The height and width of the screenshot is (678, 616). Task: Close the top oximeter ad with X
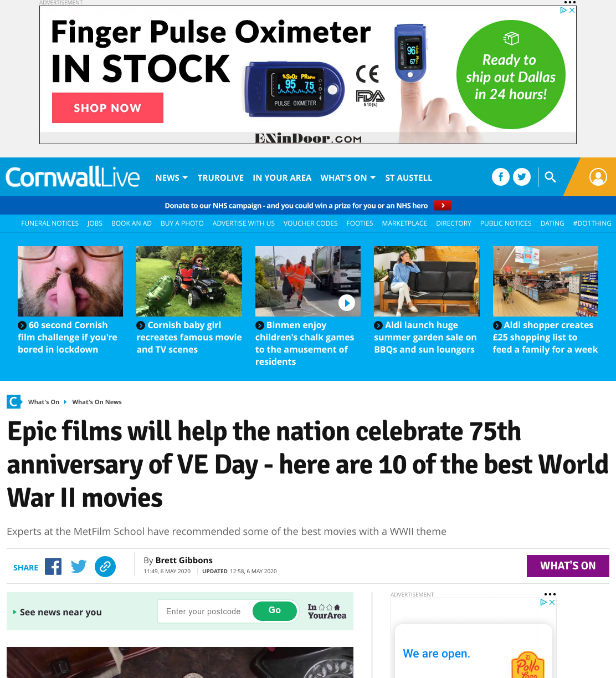(x=572, y=10)
